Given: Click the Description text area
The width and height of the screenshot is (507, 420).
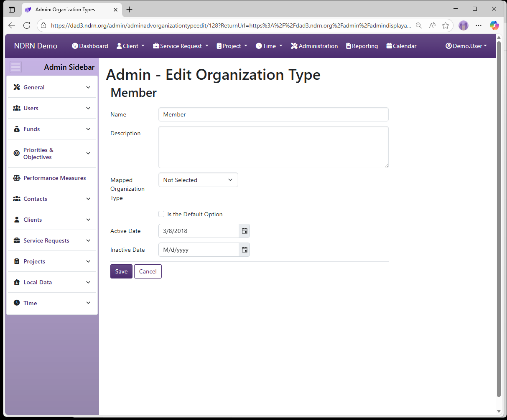Looking at the screenshot, I should 273,147.
